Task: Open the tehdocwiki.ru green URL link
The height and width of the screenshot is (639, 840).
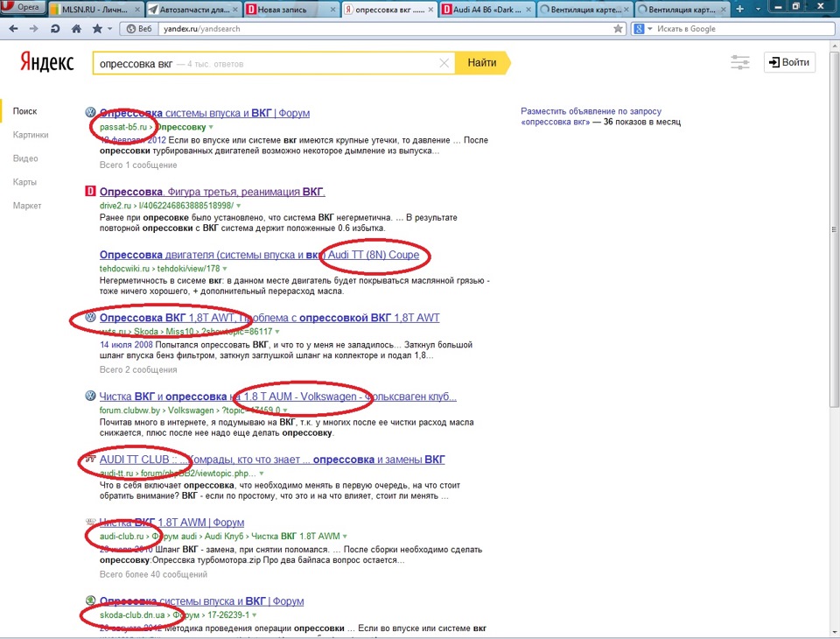Action: [159, 269]
